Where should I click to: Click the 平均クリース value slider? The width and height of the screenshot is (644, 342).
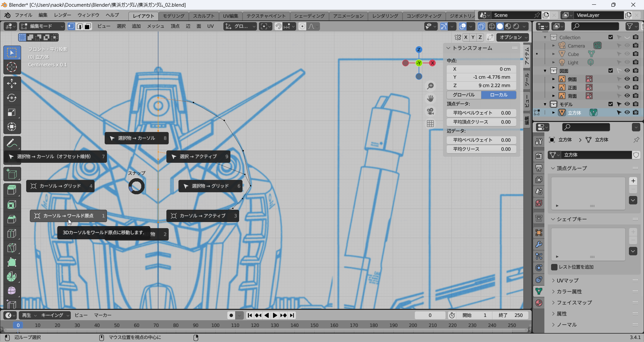481,149
